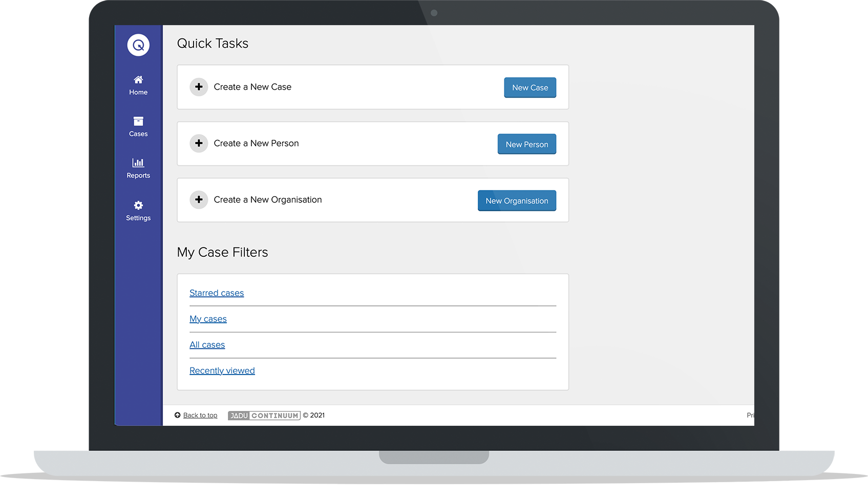The height and width of the screenshot is (496, 868).
Task: Click the plus icon beside Create a New Organisation
Action: 199,200
